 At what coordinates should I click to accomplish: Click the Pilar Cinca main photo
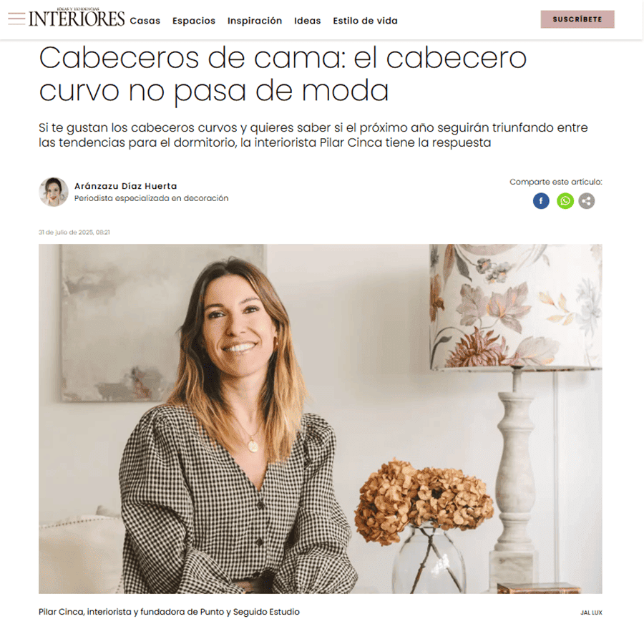(x=321, y=419)
